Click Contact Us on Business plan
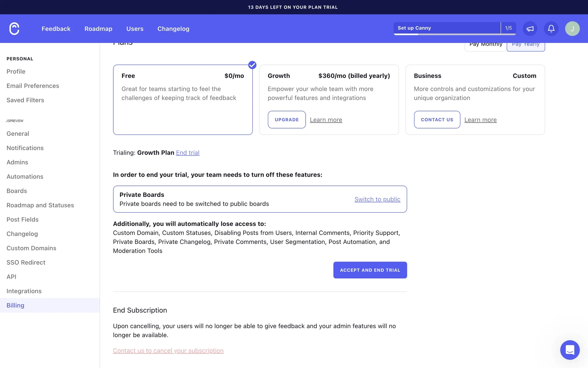This screenshot has height=368, width=588. coord(437,120)
